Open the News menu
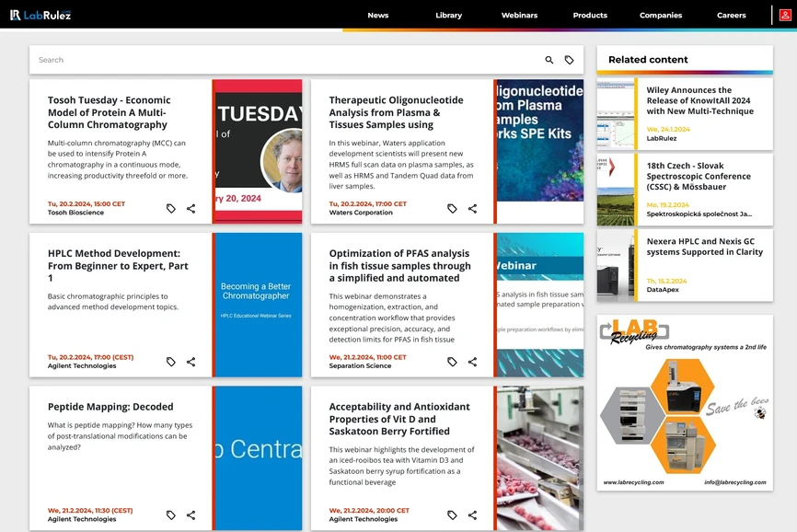This screenshot has height=532, width=797. coord(378,16)
